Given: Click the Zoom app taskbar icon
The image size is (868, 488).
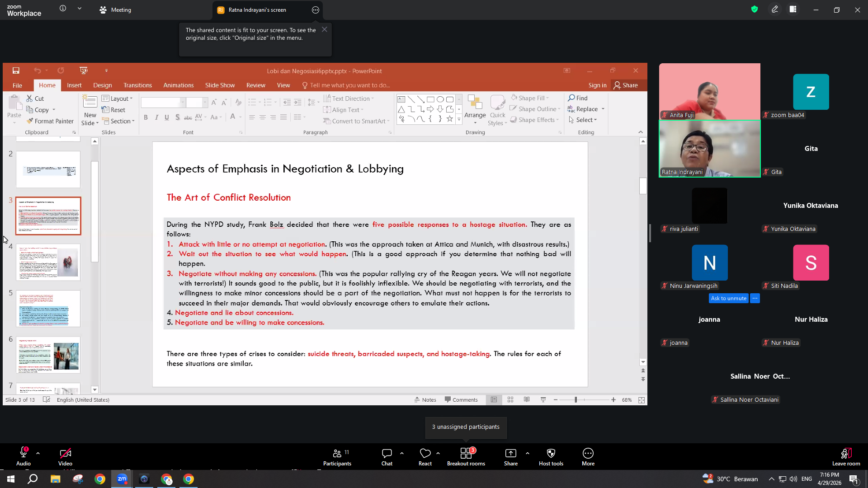Looking at the screenshot, I should (x=122, y=479).
